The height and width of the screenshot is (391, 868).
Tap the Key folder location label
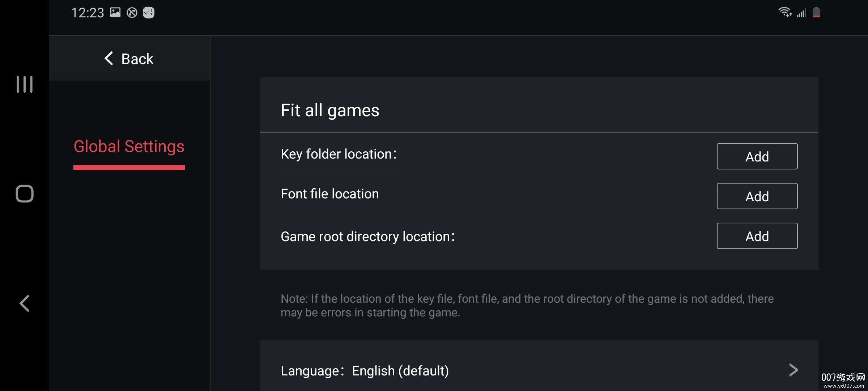click(x=339, y=154)
